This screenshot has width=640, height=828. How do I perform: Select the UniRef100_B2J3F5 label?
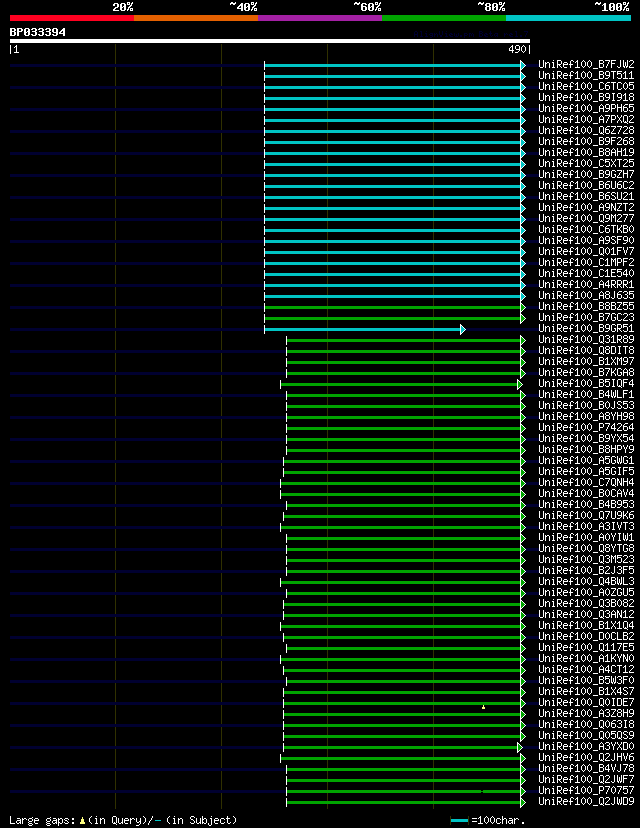[586, 571]
